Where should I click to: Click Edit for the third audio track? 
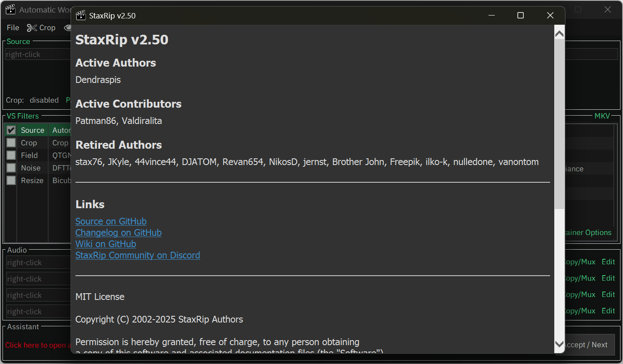[x=608, y=294]
